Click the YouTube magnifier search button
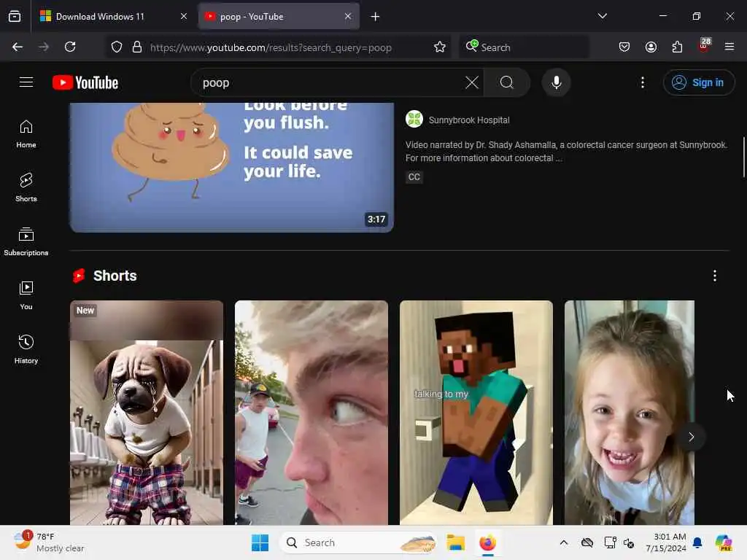Screen dimensions: 747x560 pyautogui.click(x=507, y=82)
